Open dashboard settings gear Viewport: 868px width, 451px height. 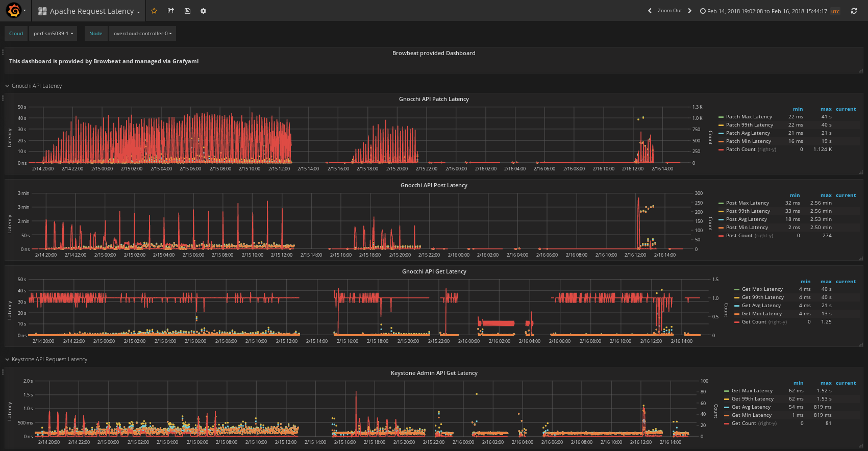click(203, 11)
